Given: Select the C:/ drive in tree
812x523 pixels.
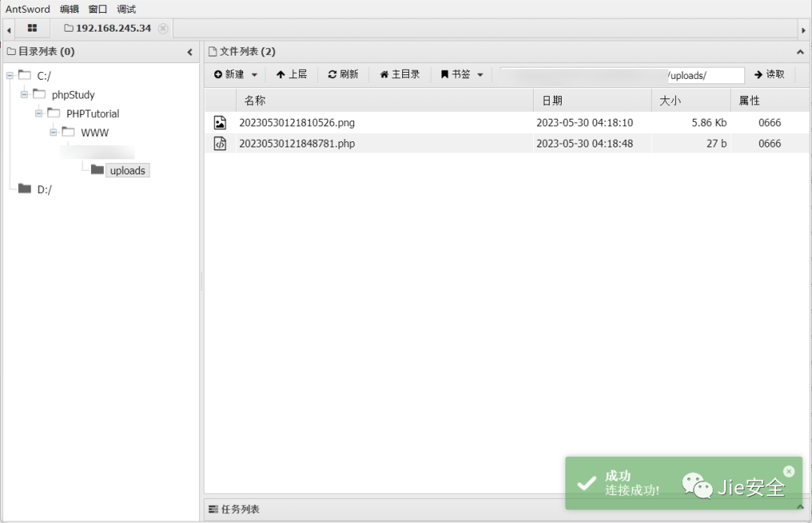Looking at the screenshot, I should pyautogui.click(x=44, y=76).
